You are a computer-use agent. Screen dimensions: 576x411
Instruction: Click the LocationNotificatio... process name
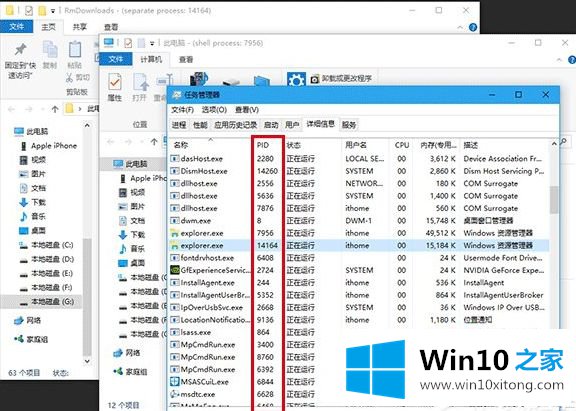pos(215,320)
